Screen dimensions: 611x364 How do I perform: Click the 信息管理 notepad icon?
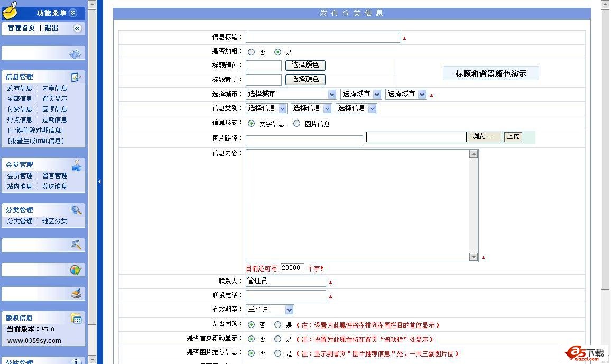(76, 77)
